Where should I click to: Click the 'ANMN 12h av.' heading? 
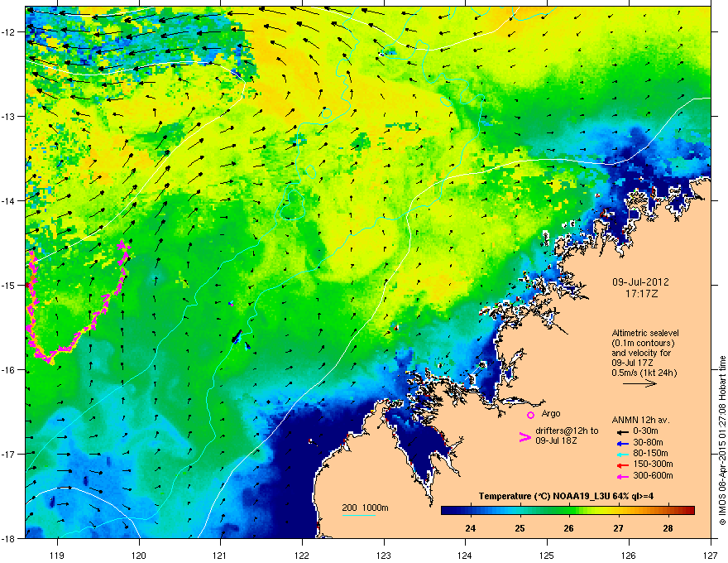640,421
